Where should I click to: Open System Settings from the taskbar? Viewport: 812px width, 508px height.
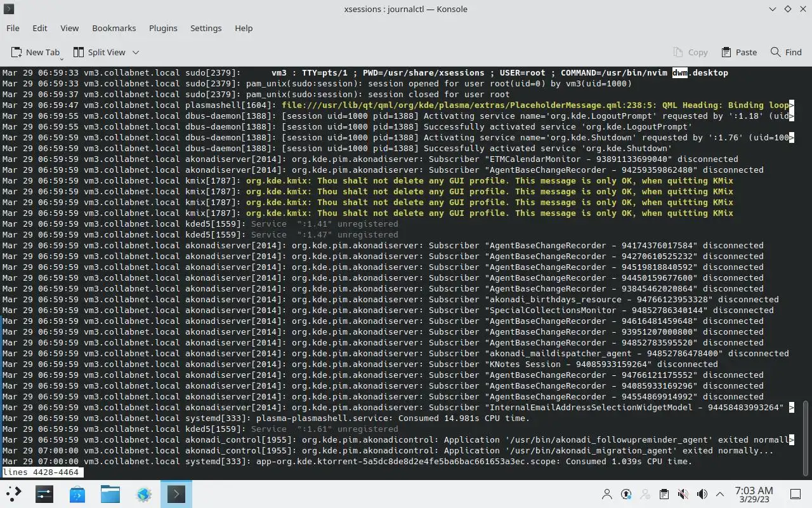click(x=44, y=494)
